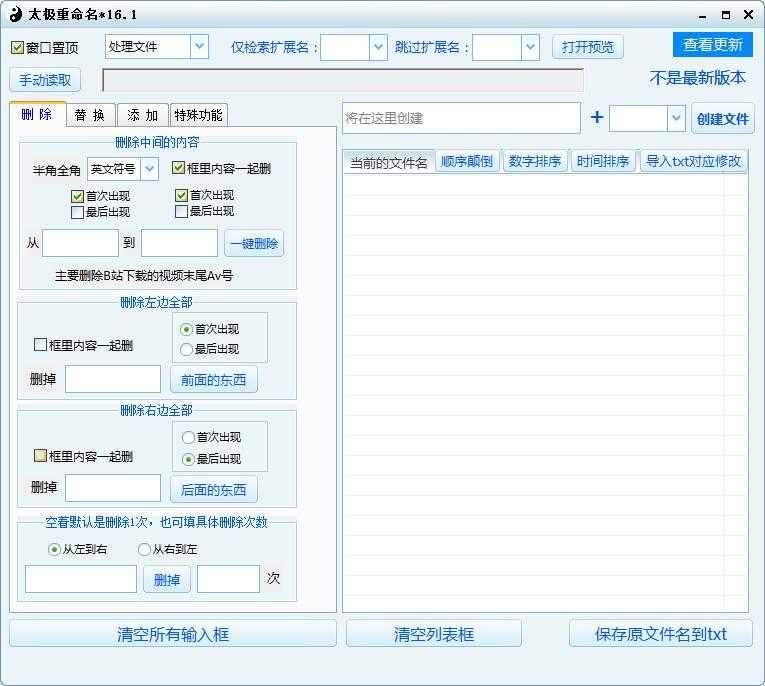765x686 pixels.
Task: Switch to the 删除 tab
Action: pos(37,115)
